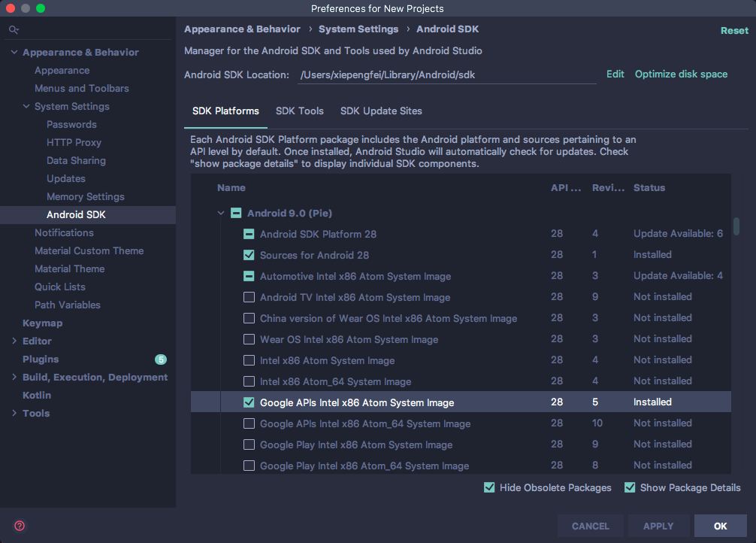The height and width of the screenshot is (543, 756).
Task: Click Status column header
Action: pyautogui.click(x=649, y=188)
